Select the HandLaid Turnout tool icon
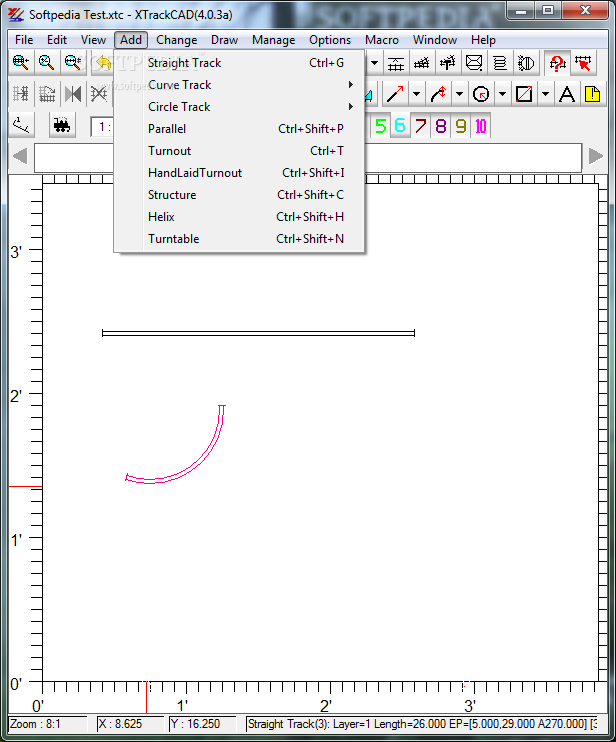616x742 pixels. pos(448,62)
